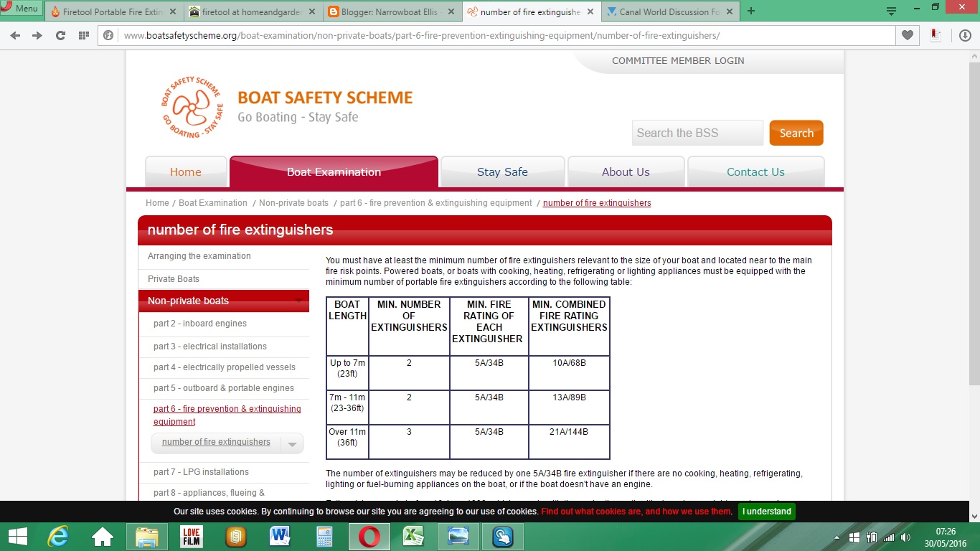Switch to Firetool Portable Fire tab
Screen dimensions: 980x551
tap(113, 11)
